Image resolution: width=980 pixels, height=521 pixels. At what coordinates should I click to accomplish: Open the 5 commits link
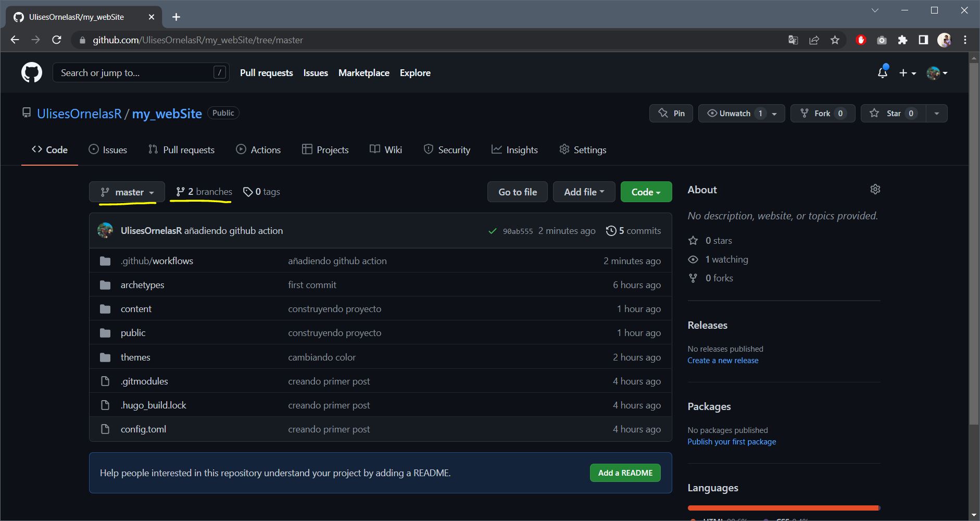tap(633, 231)
